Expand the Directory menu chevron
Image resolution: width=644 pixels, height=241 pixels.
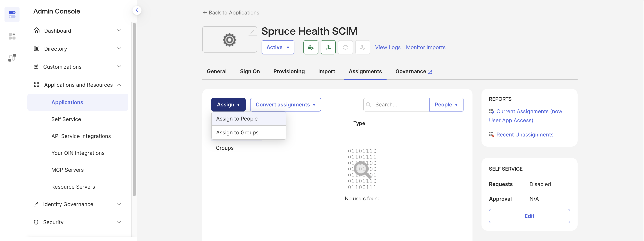click(119, 48)
